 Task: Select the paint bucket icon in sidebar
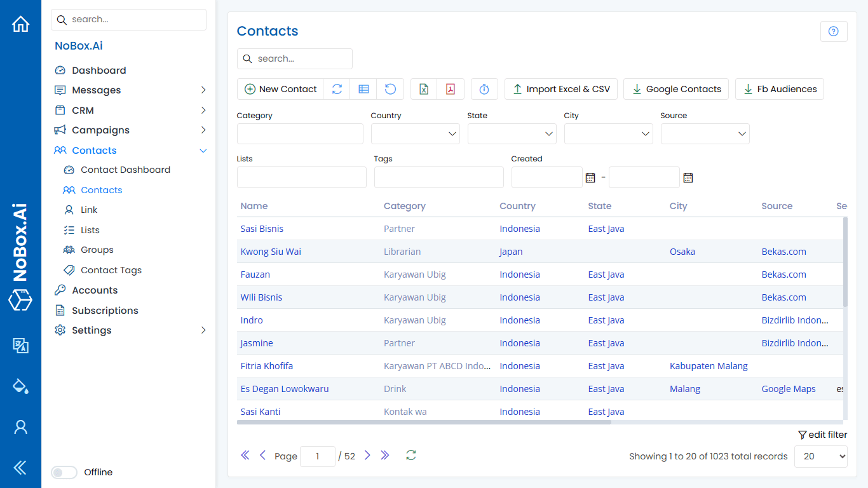click(x=20, y=386)
